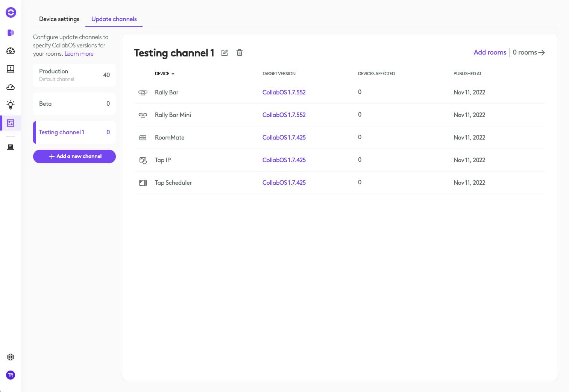Click Add rooms link
Screen dimensions: 569x392
[490, 52]
